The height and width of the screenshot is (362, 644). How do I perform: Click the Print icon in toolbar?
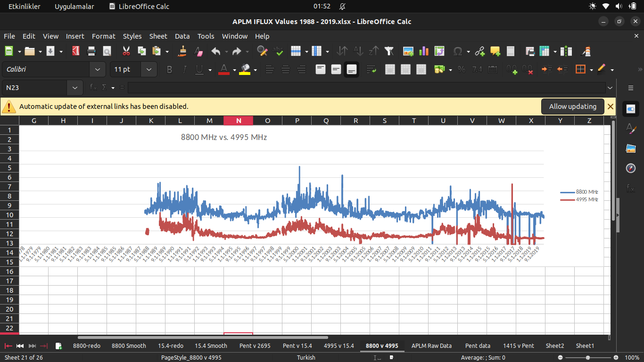coord(91,51)
